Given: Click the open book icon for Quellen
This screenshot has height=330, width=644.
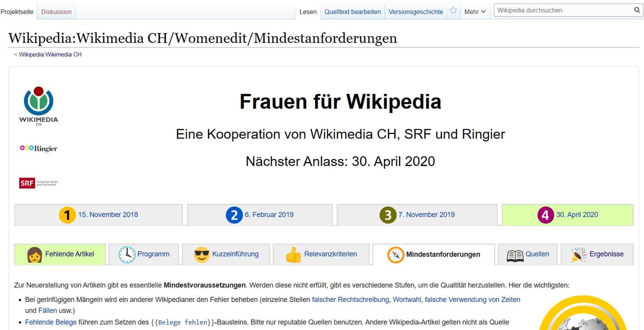Looking at the screenshot, I should tap(515, 256).
